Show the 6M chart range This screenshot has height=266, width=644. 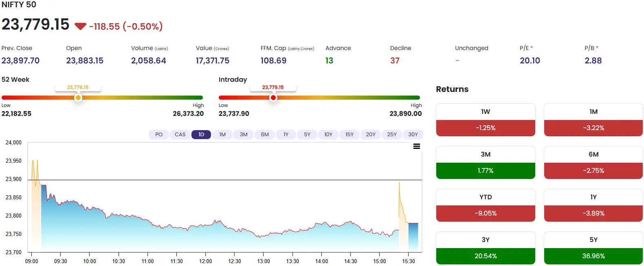(265, 135)
